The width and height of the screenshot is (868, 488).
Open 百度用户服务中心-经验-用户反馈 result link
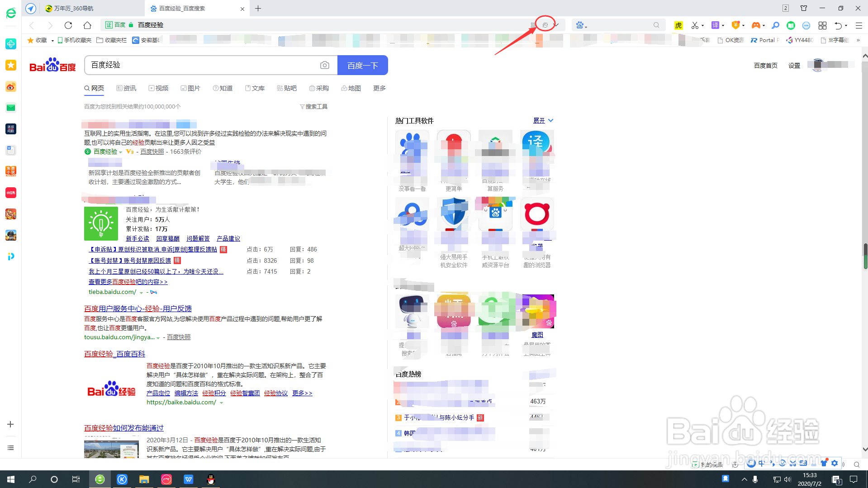138,309
